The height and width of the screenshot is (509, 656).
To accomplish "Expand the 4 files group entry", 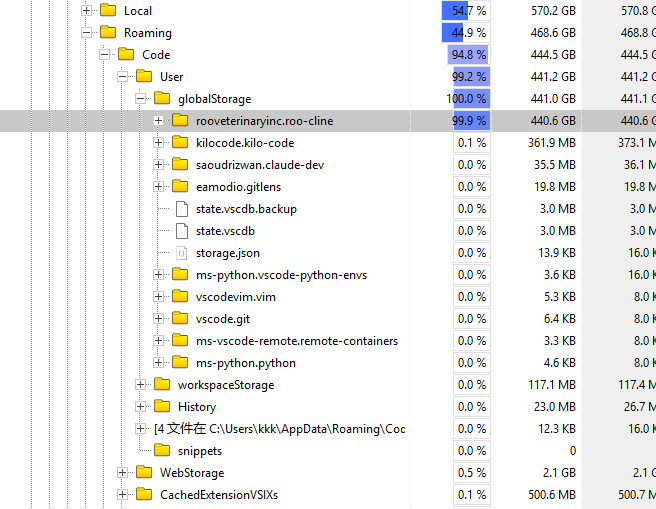I will pos(140,429).
